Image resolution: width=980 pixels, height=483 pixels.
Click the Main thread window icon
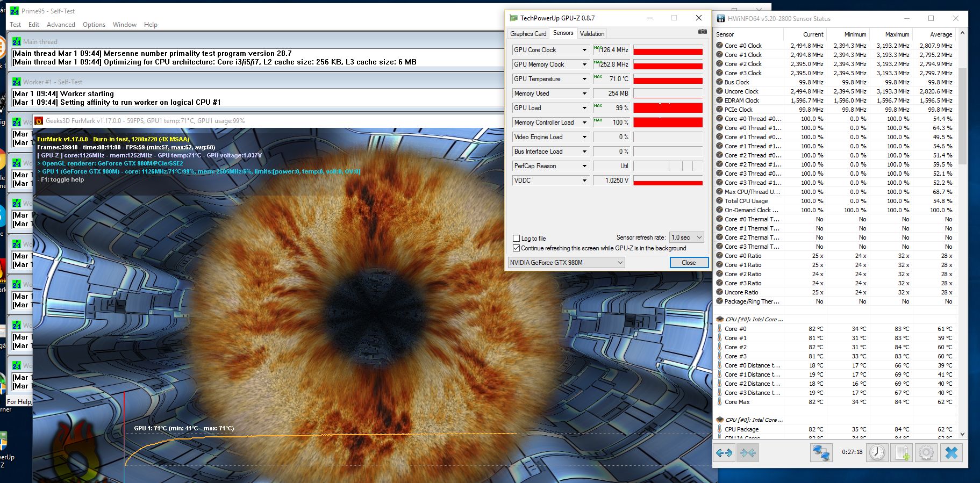tap(17, 41)
